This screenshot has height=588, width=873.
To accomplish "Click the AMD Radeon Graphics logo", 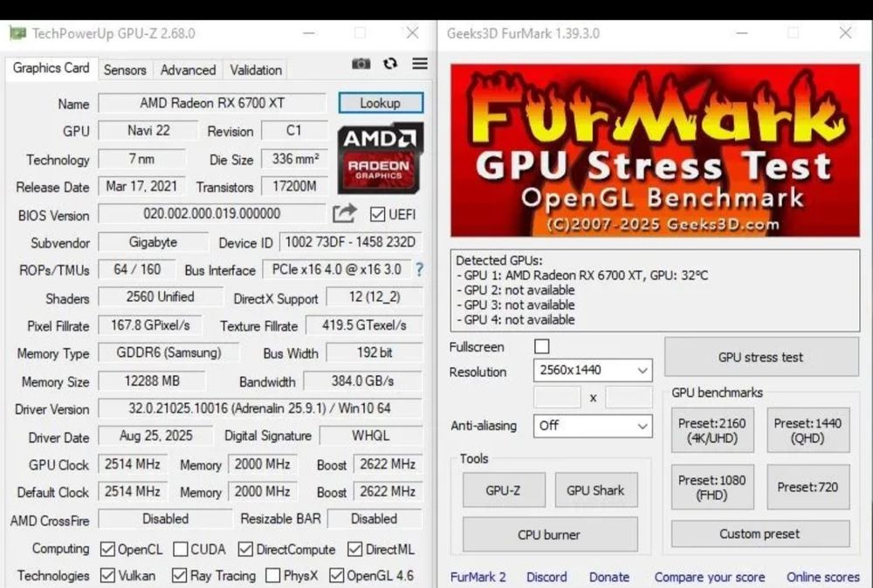I will coord(381,159).
